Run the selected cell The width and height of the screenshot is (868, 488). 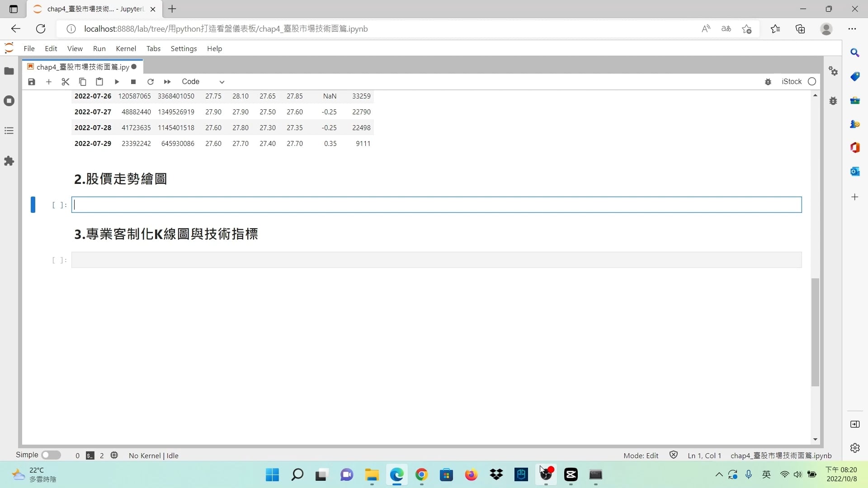pyautogui.click(x=117, y=82)
